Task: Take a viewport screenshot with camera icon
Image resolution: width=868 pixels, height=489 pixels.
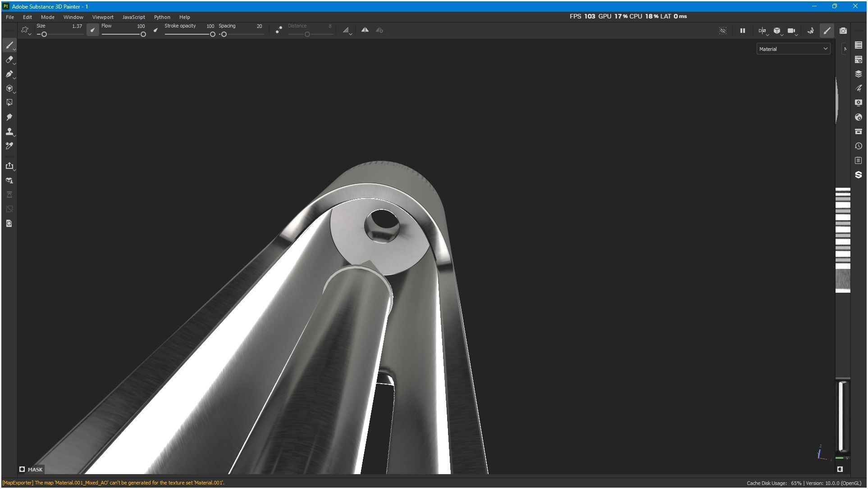Action: [x=843, y=31]
